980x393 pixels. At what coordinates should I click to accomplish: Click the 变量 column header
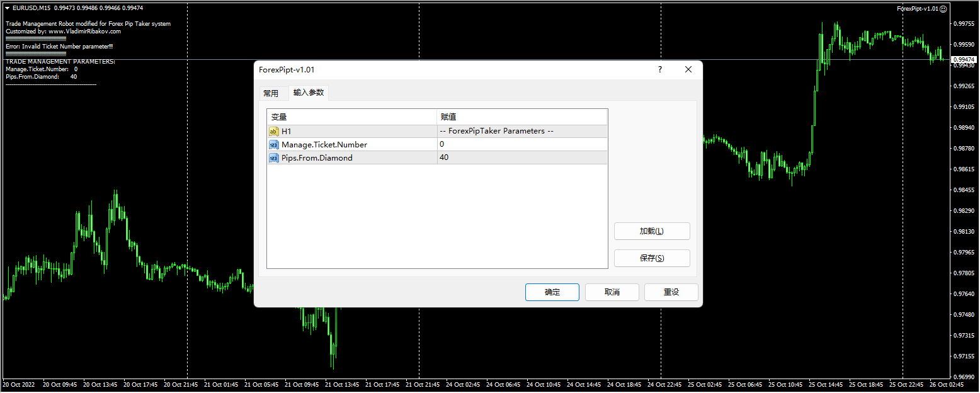pos(280,117)
